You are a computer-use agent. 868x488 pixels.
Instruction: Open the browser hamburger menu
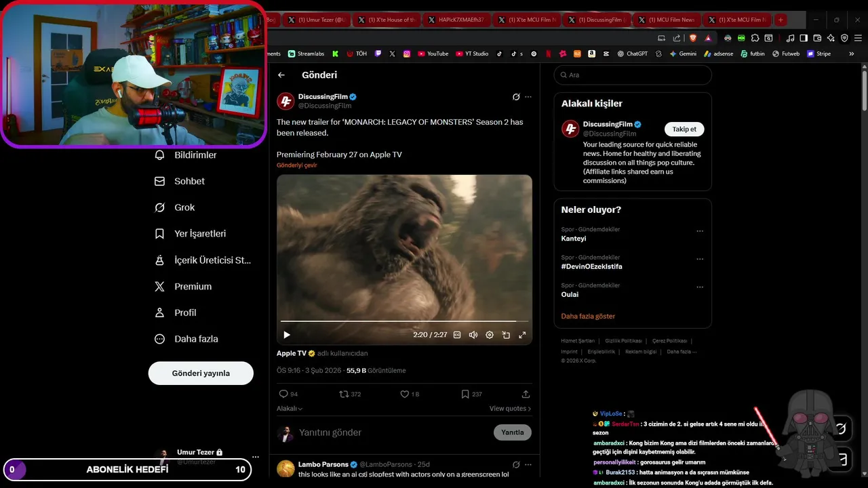point(857,38)
